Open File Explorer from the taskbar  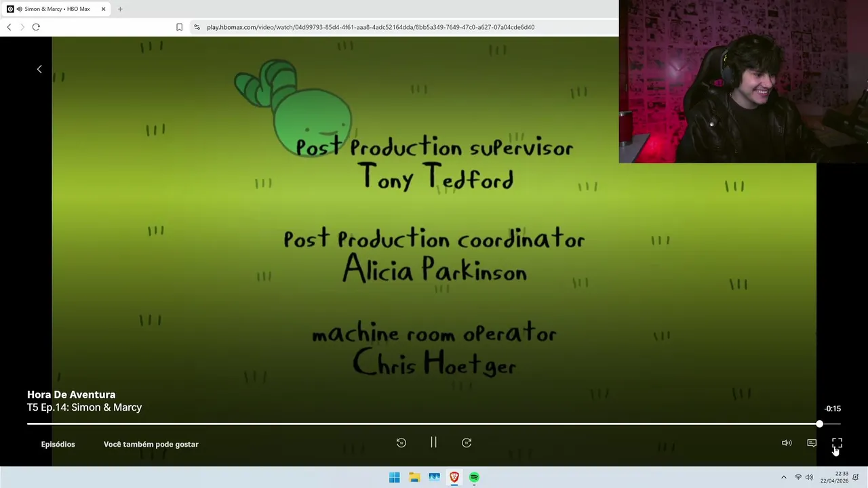coord(414,477)
